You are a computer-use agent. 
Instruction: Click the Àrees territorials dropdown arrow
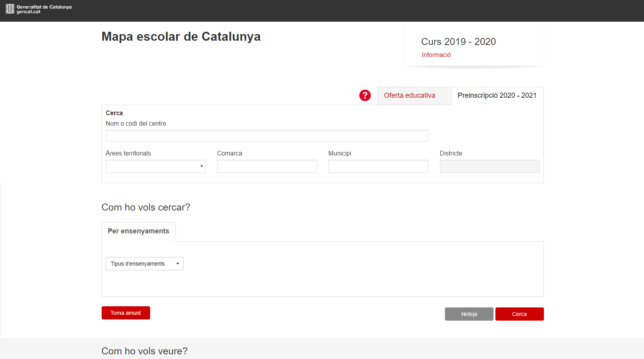202,166
